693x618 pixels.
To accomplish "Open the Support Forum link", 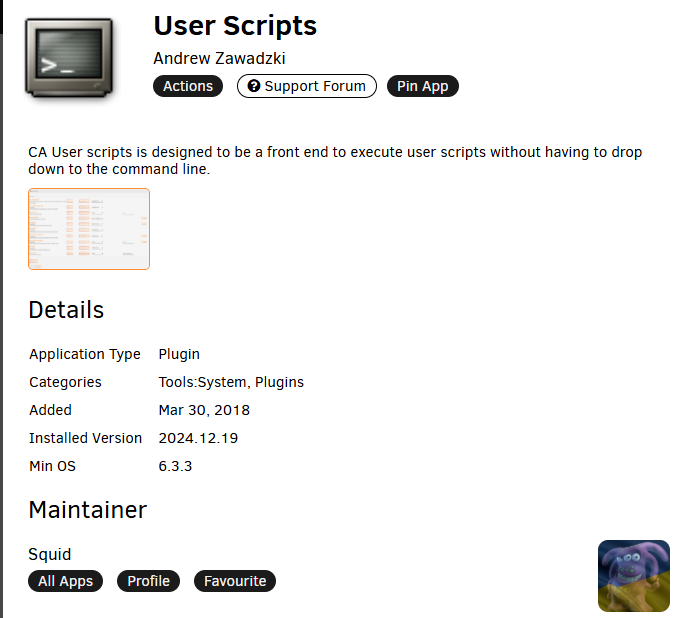I will pos(307,86).
